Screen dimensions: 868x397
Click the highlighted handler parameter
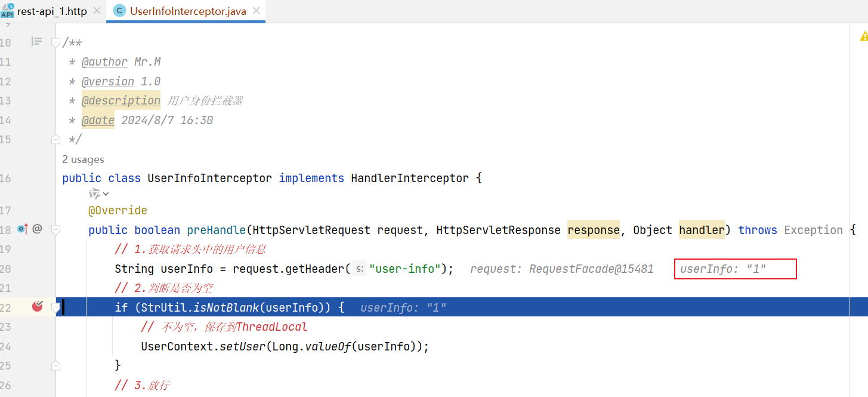pos(702,230)
